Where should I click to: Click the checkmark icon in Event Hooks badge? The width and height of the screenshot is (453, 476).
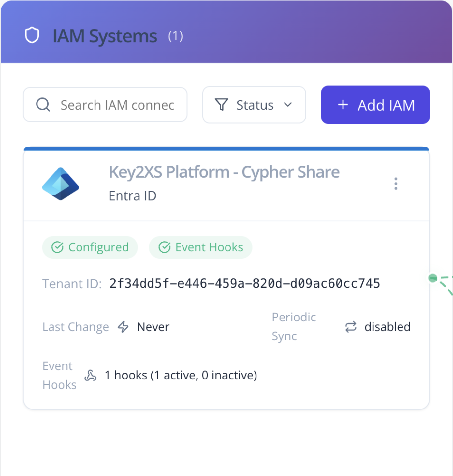(165, 247)
